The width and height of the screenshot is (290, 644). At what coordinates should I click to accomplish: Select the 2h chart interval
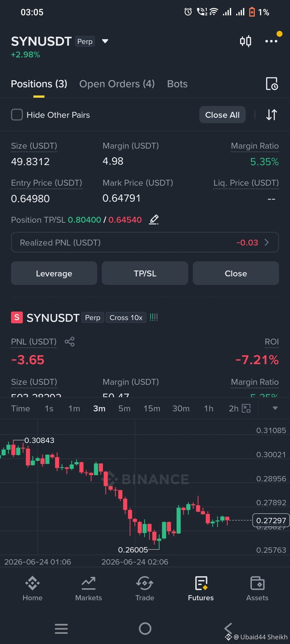point(234,408)
